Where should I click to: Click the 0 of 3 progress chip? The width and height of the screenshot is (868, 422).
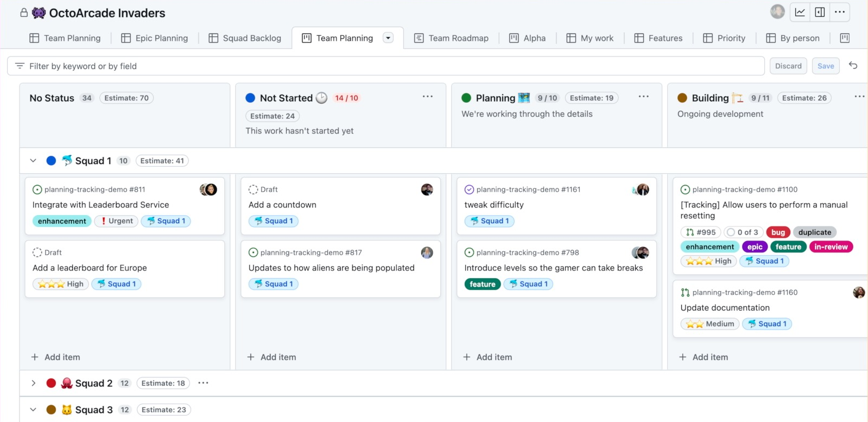click(743, 232)
